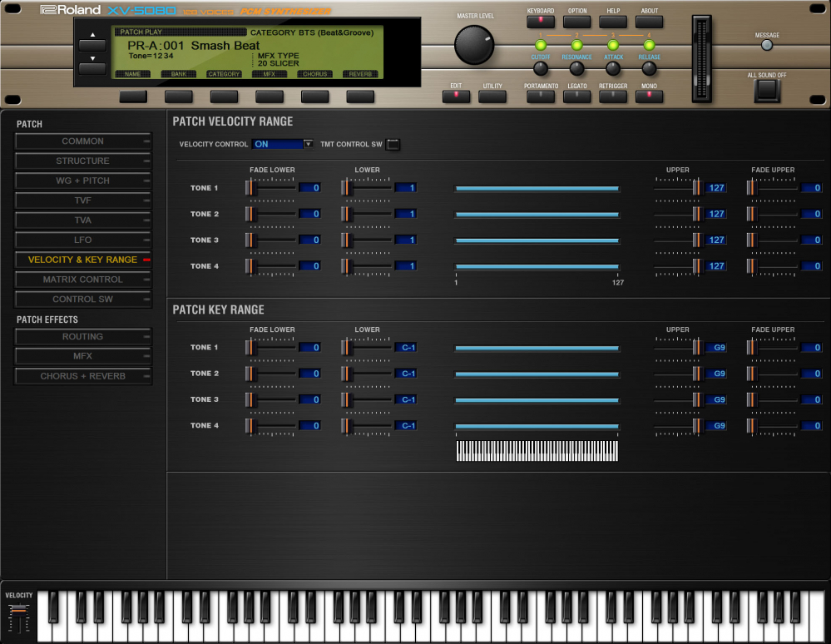Toggle Portamento switch
Image resolution: width=831 pixels, height=644 pixels.
coord(541,97)
